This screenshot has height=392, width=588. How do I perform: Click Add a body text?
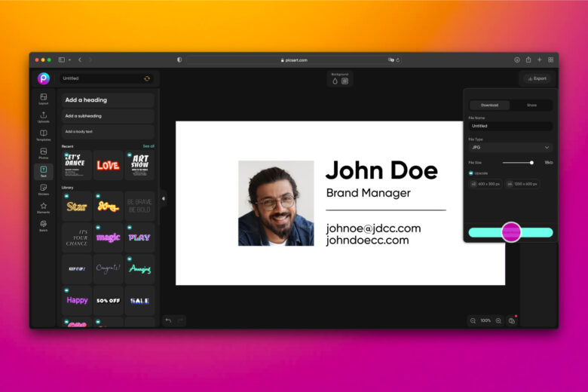tap(108, 132)
